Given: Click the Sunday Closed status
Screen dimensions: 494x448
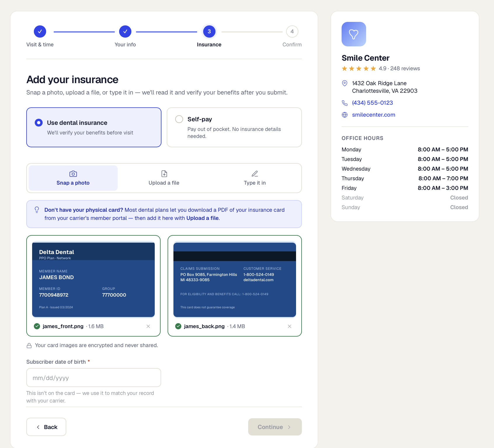Looking at the screenshot, I should pos(459,207).
